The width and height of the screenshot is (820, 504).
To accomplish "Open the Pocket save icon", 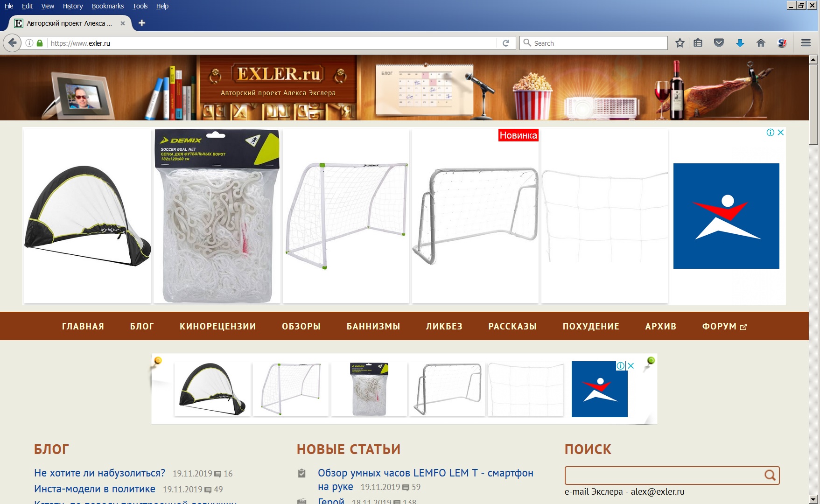I will click(x=719, y=43).
